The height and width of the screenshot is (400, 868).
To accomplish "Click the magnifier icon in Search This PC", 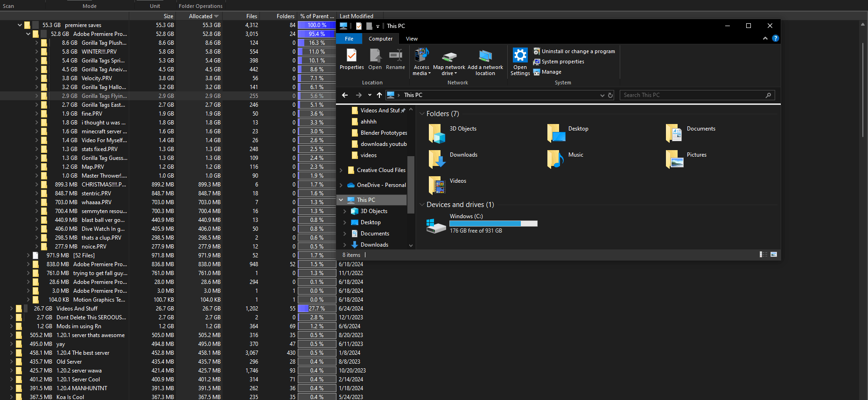I will [x=768, y=95].
